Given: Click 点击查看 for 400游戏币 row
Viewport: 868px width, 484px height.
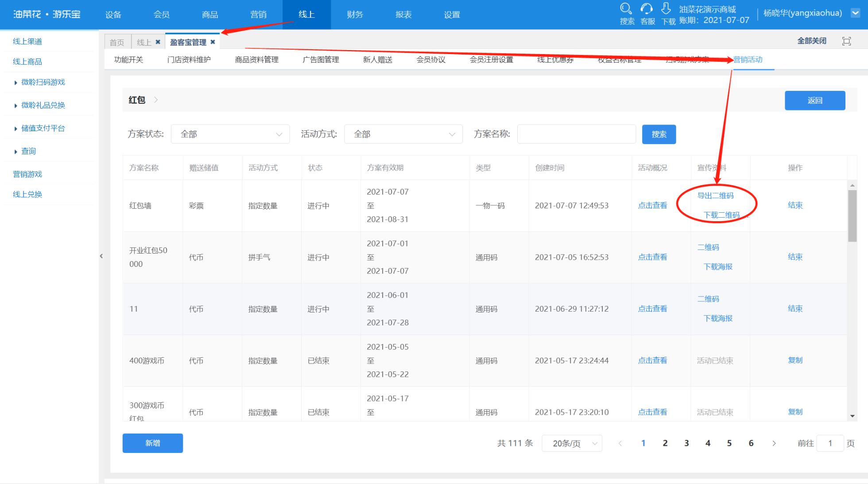Looking at the screenshot, I should (x=652, y=360).
